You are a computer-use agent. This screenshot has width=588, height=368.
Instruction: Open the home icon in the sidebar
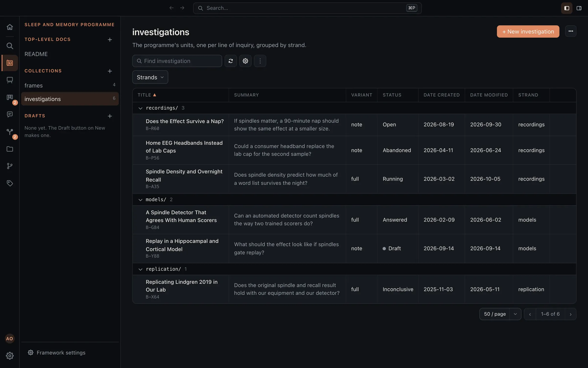(x=10, y=27)
